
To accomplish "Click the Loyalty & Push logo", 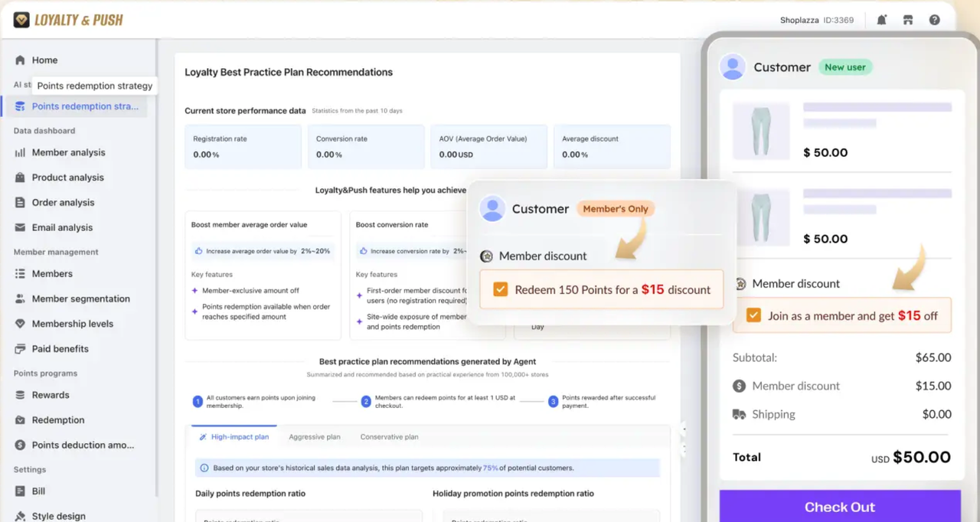I will tap(68, 20).
